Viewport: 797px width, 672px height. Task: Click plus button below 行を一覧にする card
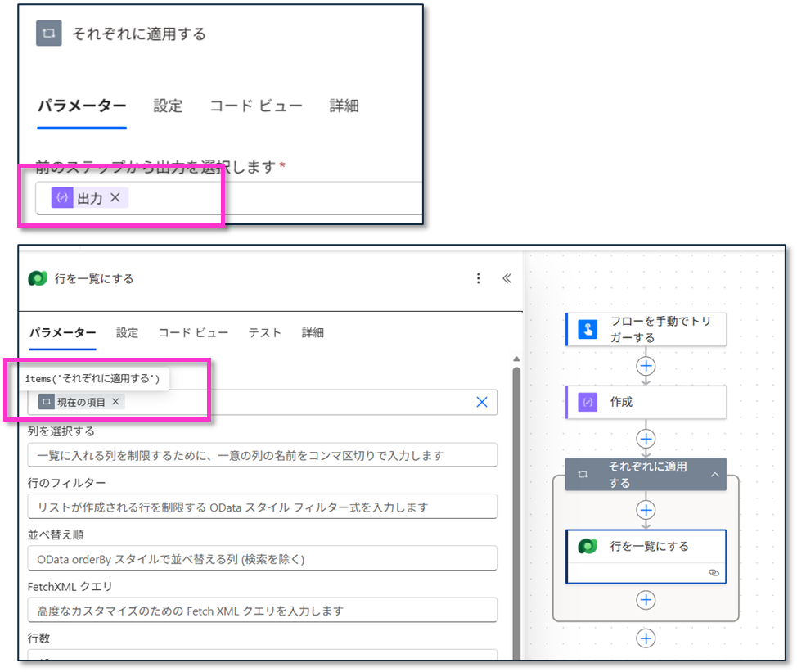coord(646,601)
